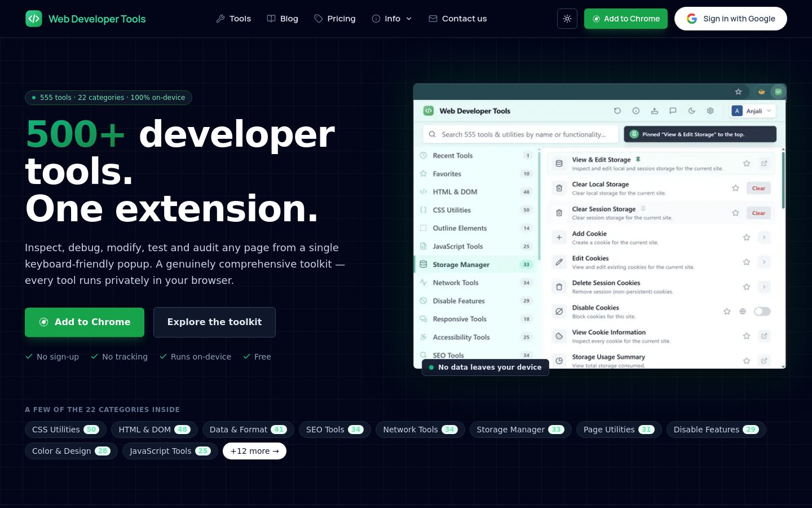This screenshot has width=812, height=508.
Task: Click the reset/undo icon in popup header
Action: [x=617, y=111]
